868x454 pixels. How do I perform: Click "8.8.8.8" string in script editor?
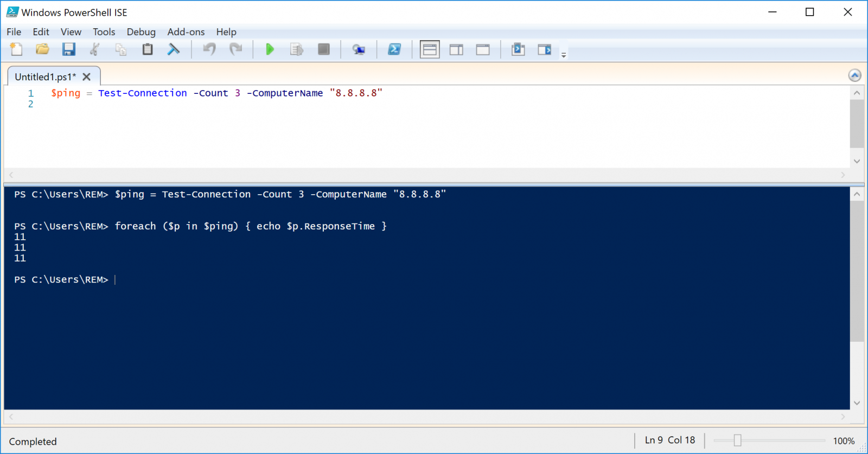click(356, 93)
